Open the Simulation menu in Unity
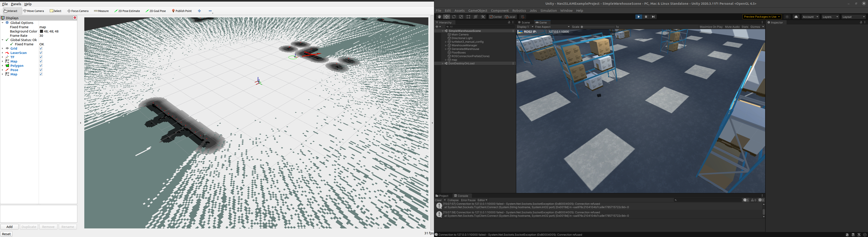This screenshot has width=868, height=237. (548, 10)
